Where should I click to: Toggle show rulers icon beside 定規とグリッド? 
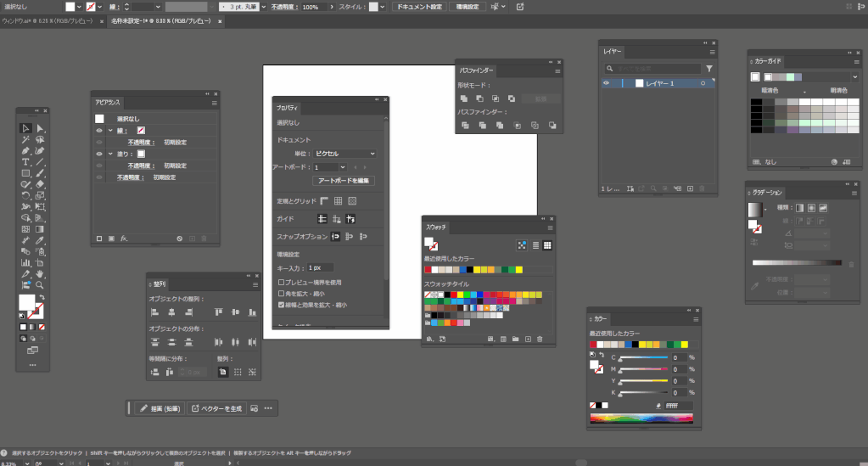(x=324, y=201)
